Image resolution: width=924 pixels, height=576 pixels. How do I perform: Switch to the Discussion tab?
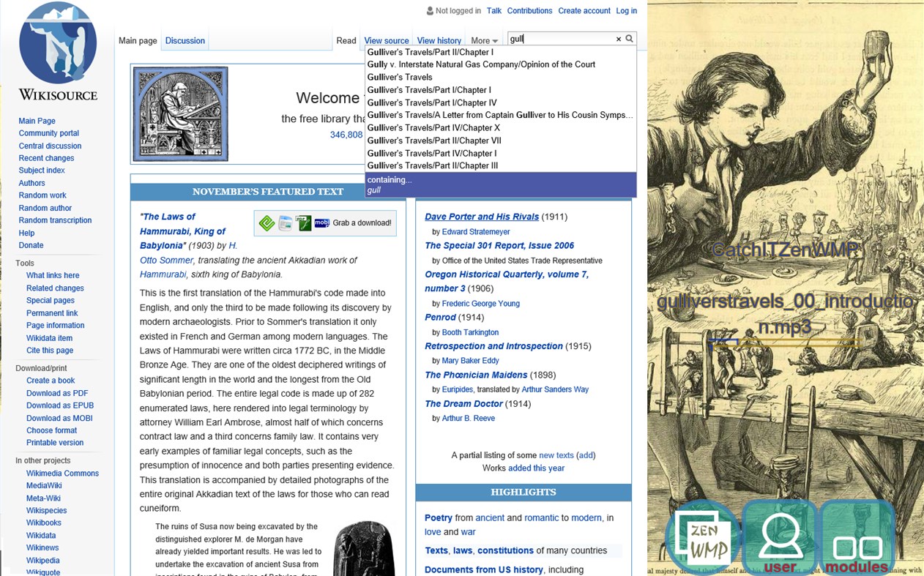pos(185,41)
